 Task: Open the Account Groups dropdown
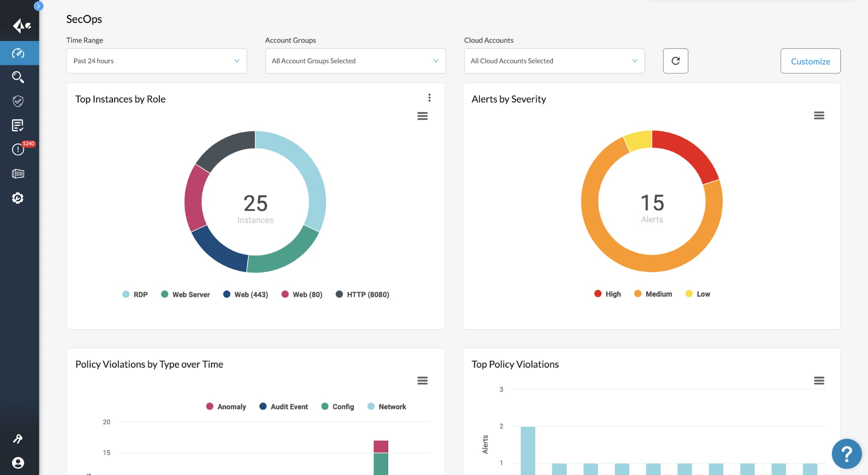pos(355,61)
